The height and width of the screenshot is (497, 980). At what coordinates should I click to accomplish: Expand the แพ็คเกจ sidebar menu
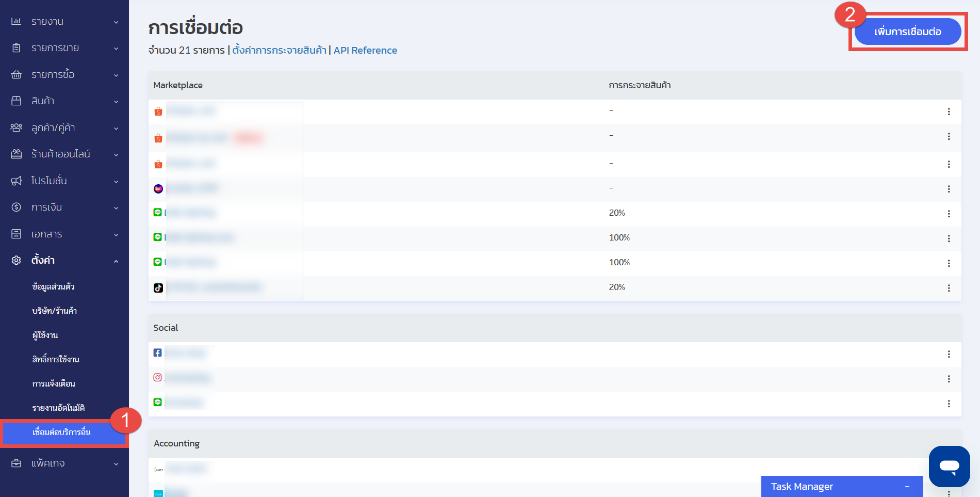[x=64, y=463]
